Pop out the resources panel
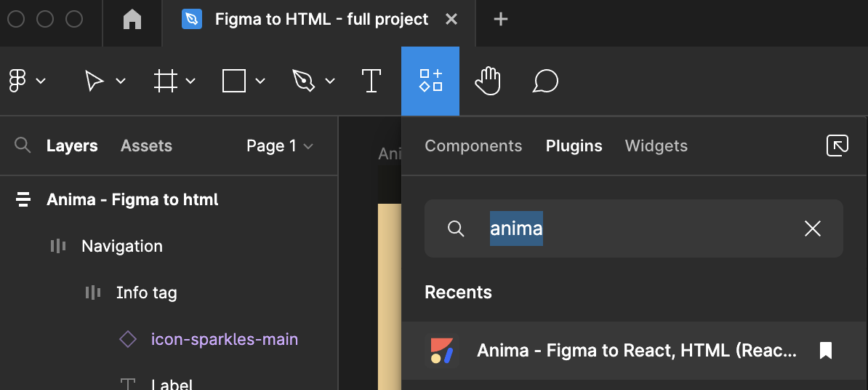Viewport: 868px width, 390px height. 837,146
